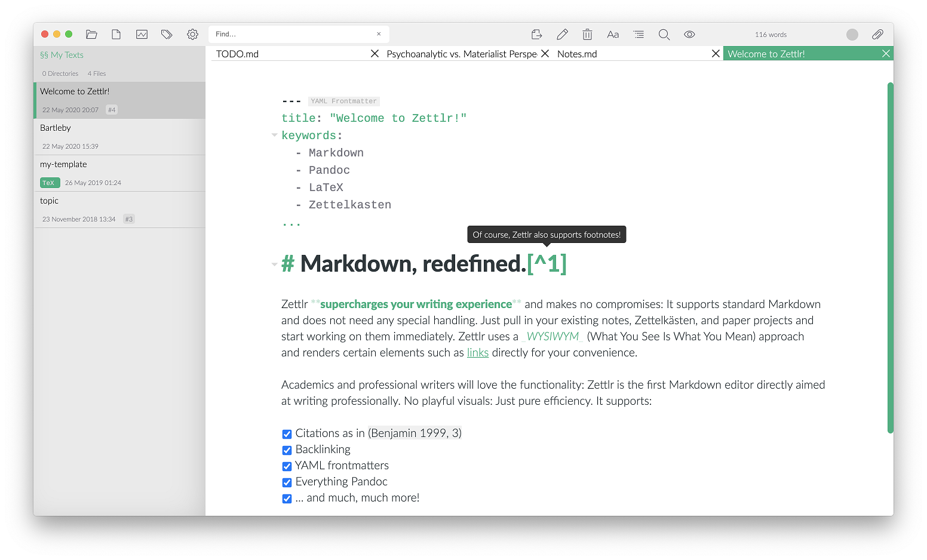Close the Welcome to Zettlr! tab
The height and width of the screenshot is (560, 927).
[886, 54]
